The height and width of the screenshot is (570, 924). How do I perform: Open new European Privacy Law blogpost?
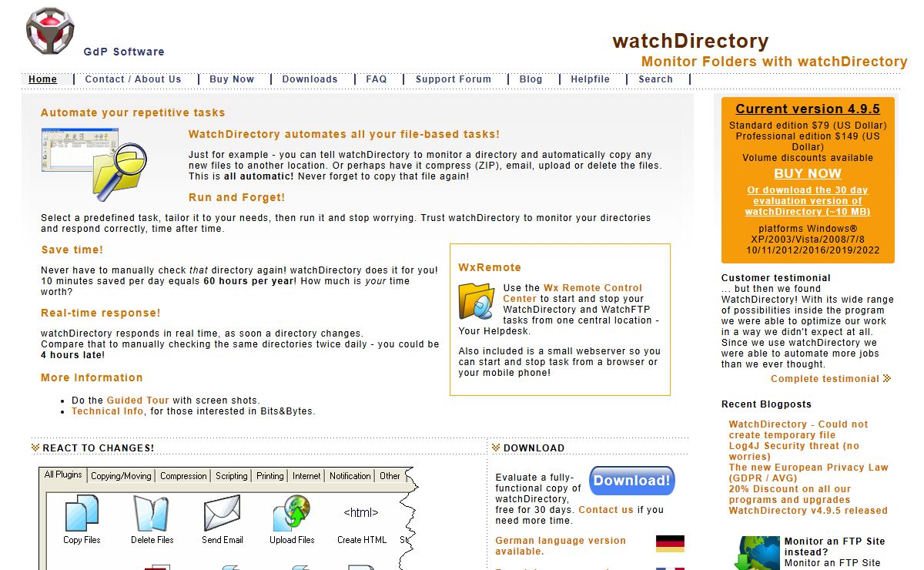click(x=808, y=472)
